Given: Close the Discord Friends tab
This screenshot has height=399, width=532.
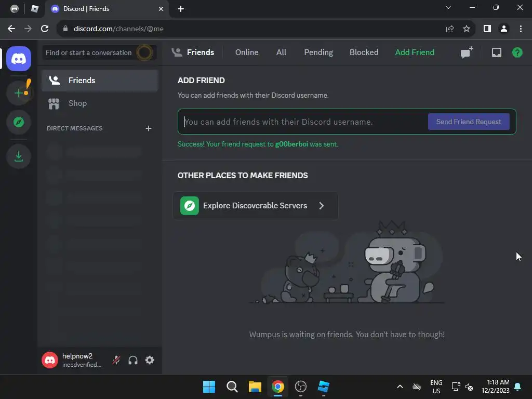Looking at the screenshot, I should pos(161,9).
